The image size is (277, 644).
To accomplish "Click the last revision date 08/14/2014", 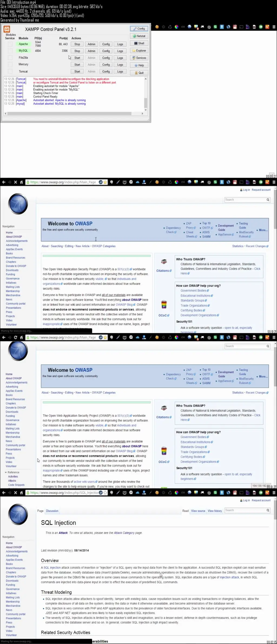I will (81, 550).
